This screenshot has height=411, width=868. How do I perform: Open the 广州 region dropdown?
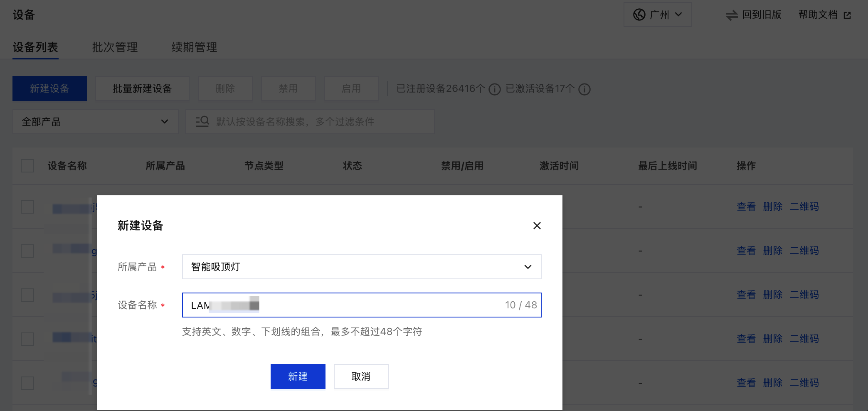pos(657,15)
